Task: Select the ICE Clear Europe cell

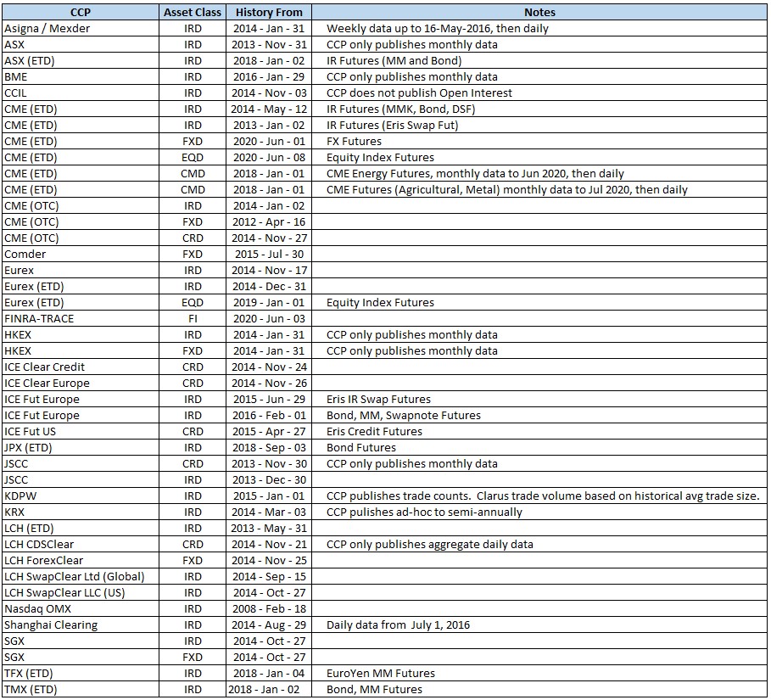Action: [80, 384]
